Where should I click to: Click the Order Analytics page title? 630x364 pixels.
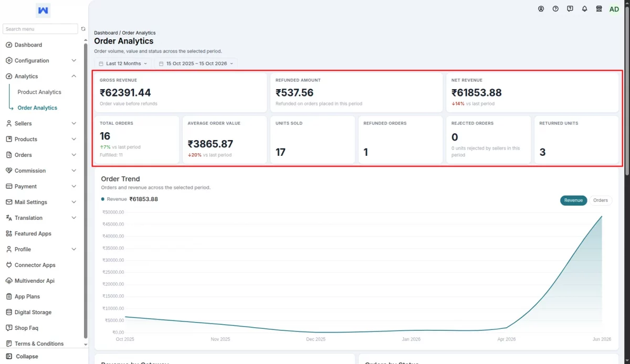pyautogui.click(x=124, y=41)
